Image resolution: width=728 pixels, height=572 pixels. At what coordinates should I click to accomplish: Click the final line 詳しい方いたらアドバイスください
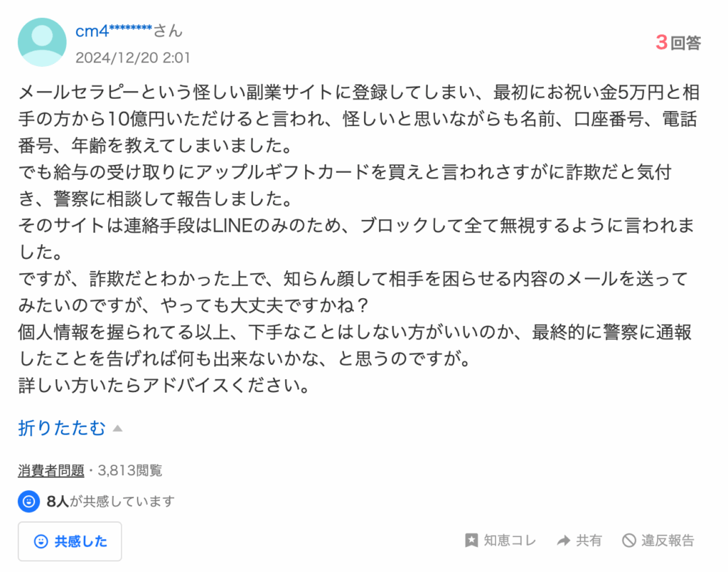[165, 386]
